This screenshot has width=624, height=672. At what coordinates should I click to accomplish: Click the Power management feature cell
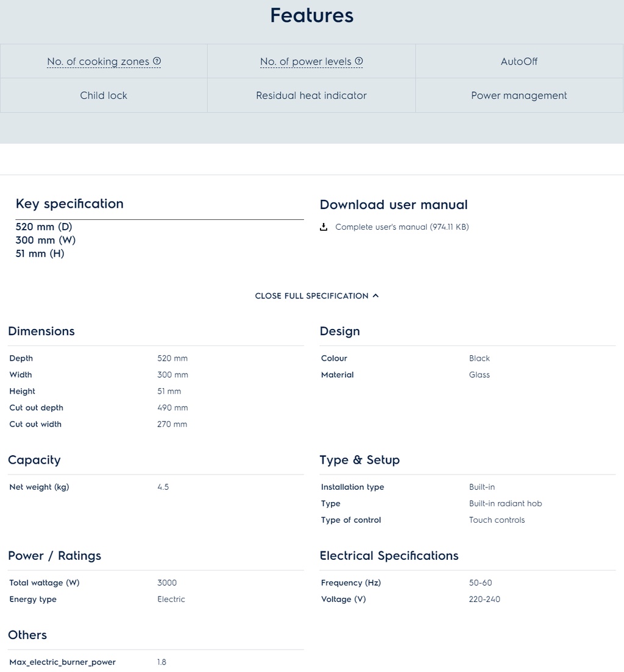(519, 96)
